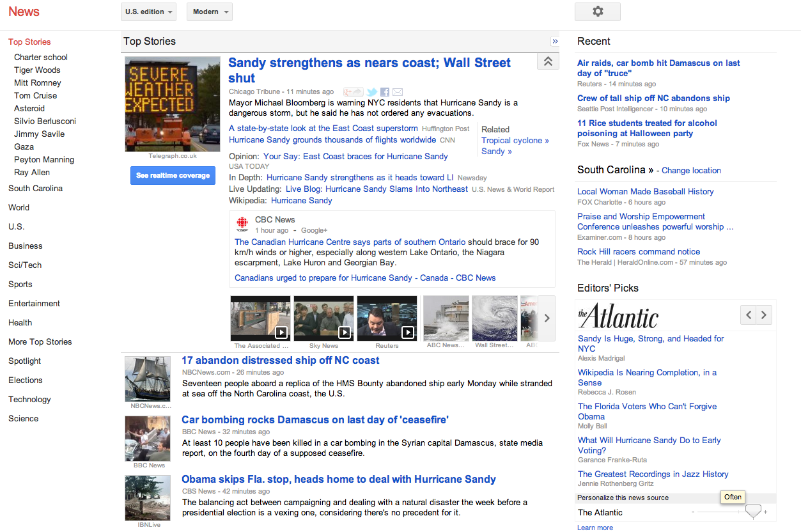The width and height of the screenshot is (801, 532).
Task: Collapse the Top Stories section panel
Action: tap(554, 42)
